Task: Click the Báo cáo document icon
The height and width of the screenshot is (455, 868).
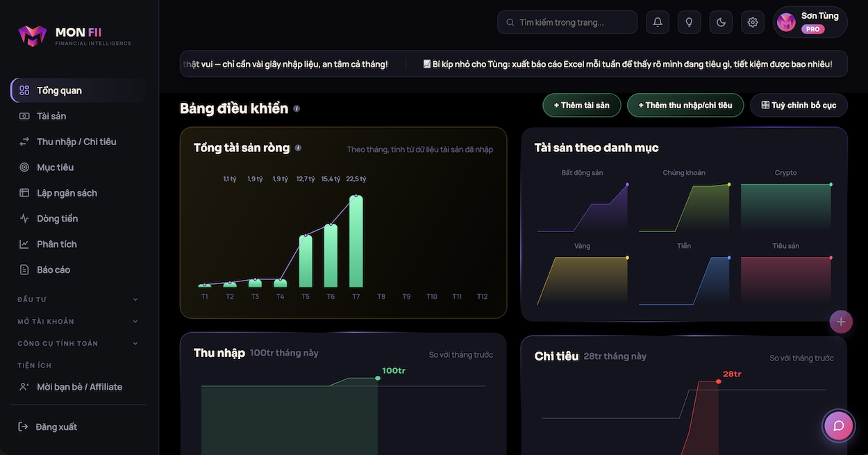Action: pos(24,270)
